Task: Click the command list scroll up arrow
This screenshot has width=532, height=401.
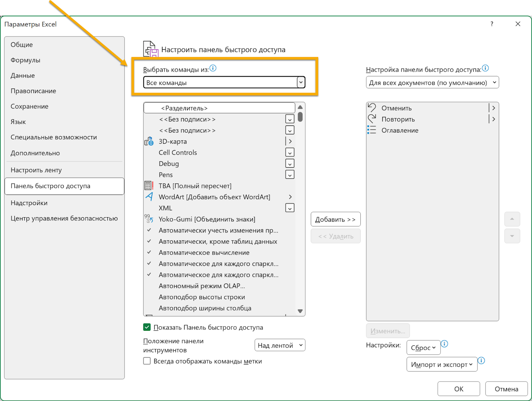Action: click(x=300, y=107)
